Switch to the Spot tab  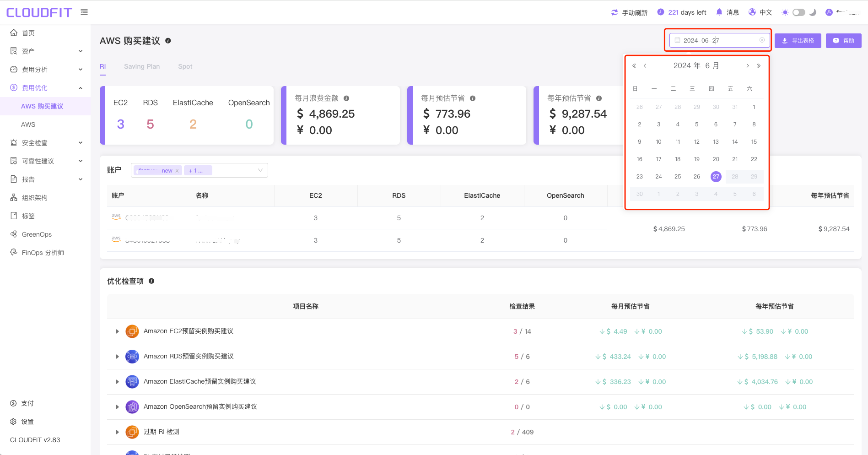185,66
